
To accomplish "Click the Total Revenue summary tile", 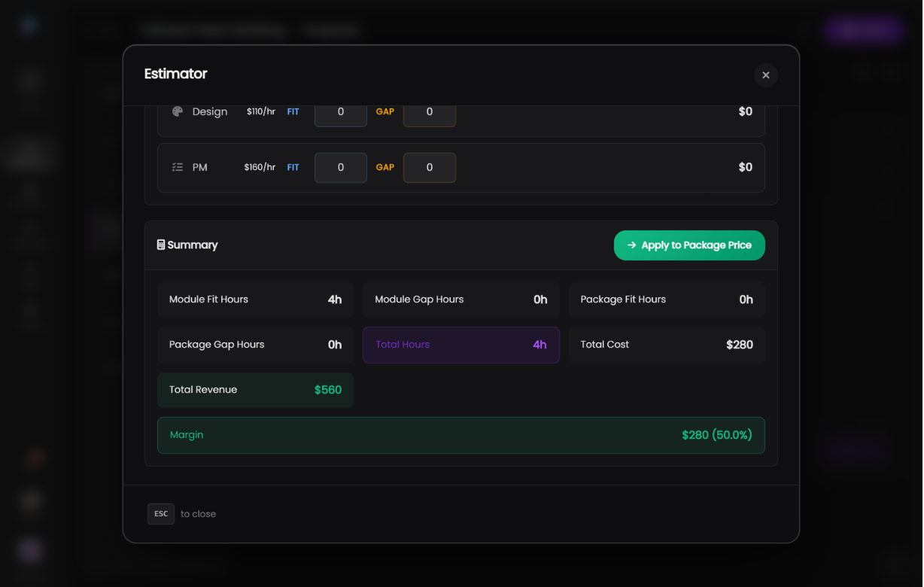I will pyautogui.click(x=255, y=390).
